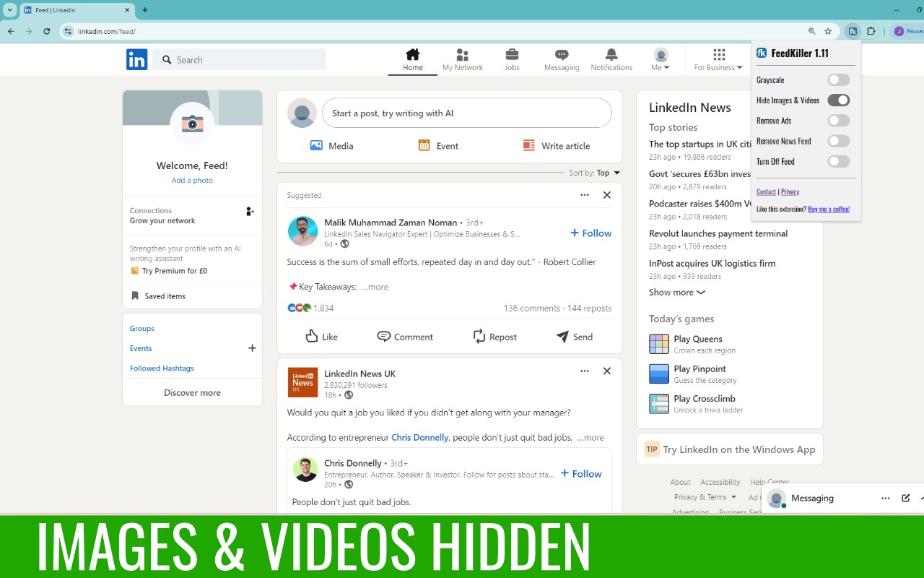Repost Malik's post
This screenshot has width=924, height=578.
(x=494, y=337)
